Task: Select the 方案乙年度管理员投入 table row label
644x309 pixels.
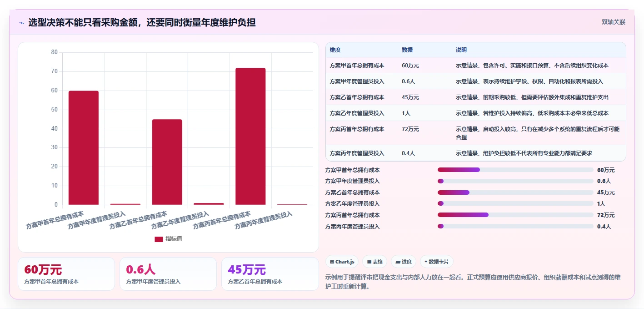Action: pos(357,113)
